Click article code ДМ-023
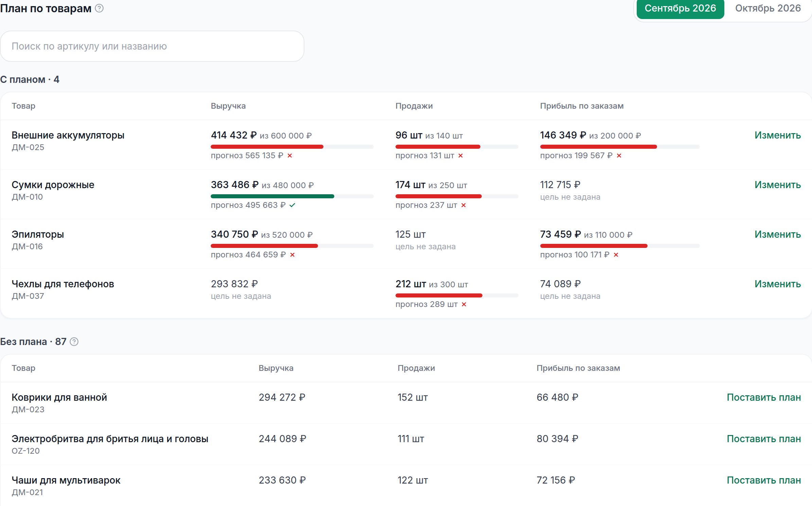The height and width of the screenshot is (506, 812). pos(28,410)
